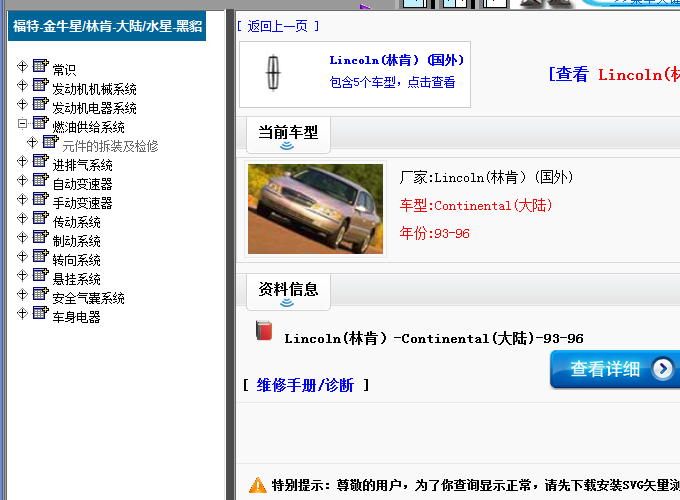Click the Lincoln brand logo

click(273, 73)
